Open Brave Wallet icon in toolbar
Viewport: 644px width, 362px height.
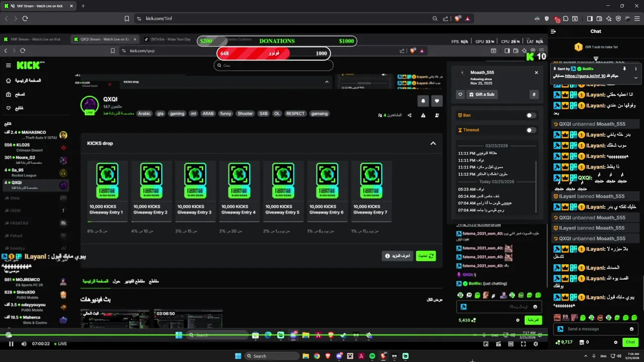(599, 18)
